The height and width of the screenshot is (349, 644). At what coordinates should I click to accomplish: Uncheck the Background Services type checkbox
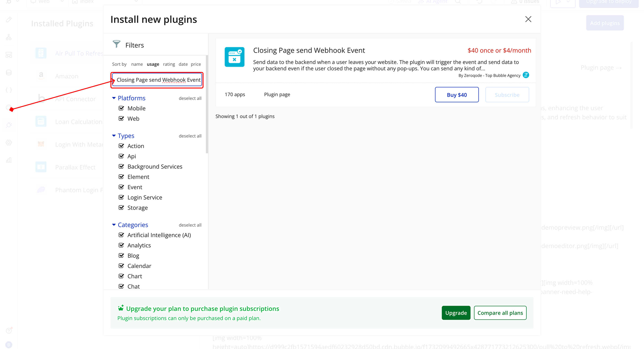coord(121,166)
